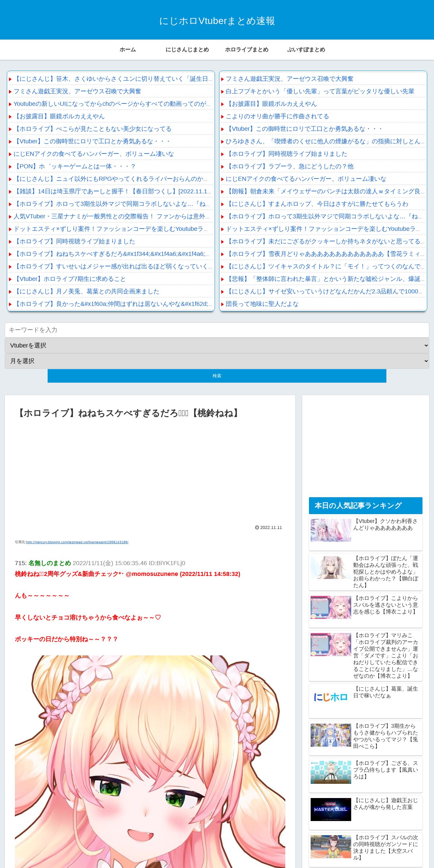
Task: Open ranking article 葛葉、誕生日で稼いだなぁ
Action: pyautogui.click(x=386, y=692)
